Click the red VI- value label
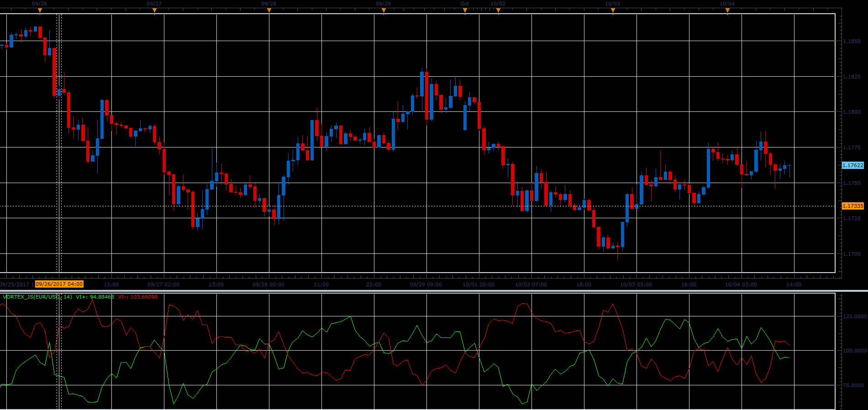This screenshot has height=410, width=868. 137,297
